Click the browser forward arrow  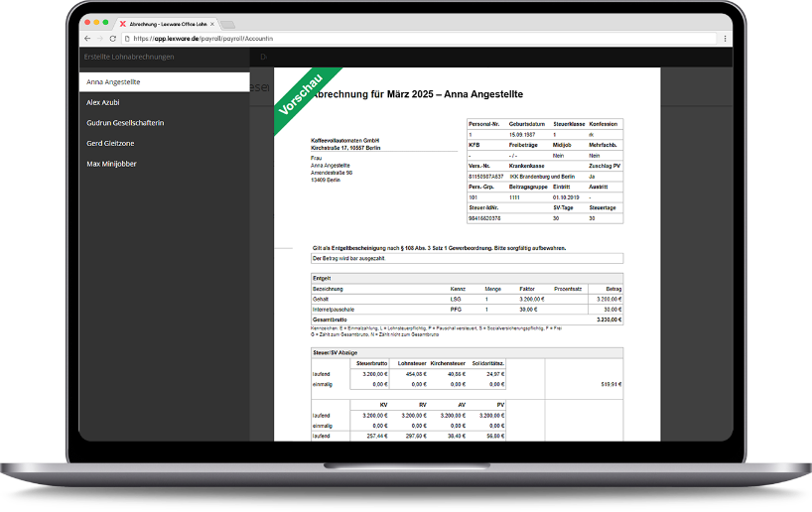click(99, 39)
